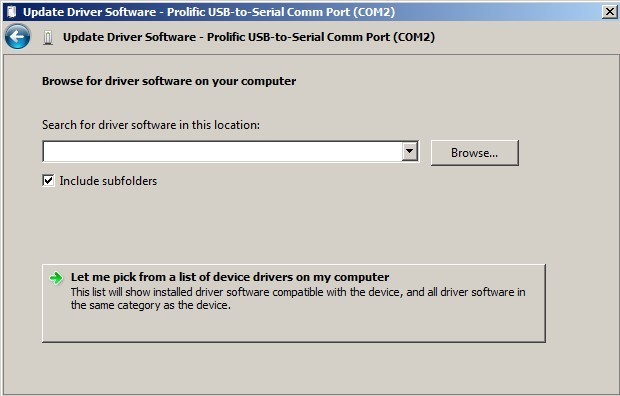
Task: Go back using the blue arrow button
Action: coord(17,37)
